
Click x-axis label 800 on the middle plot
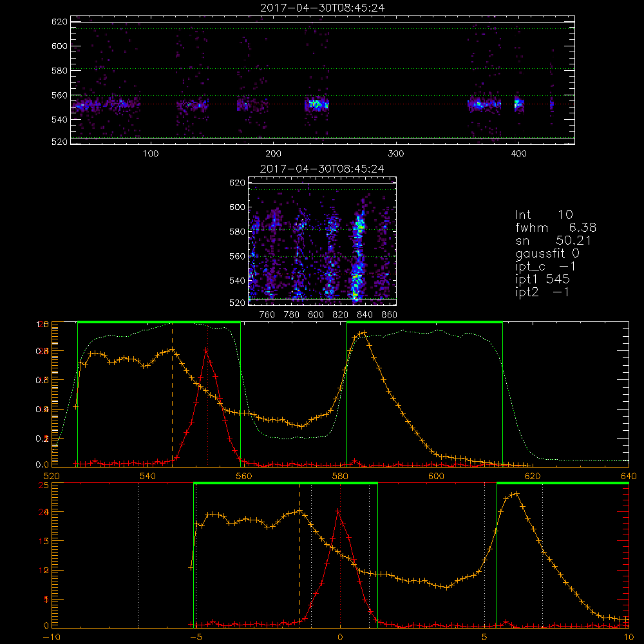point(316,315)
